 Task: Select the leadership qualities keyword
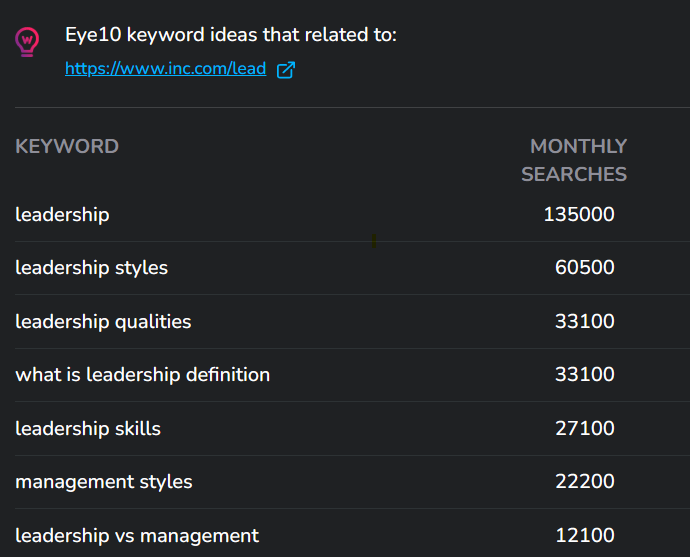(103, 322)
